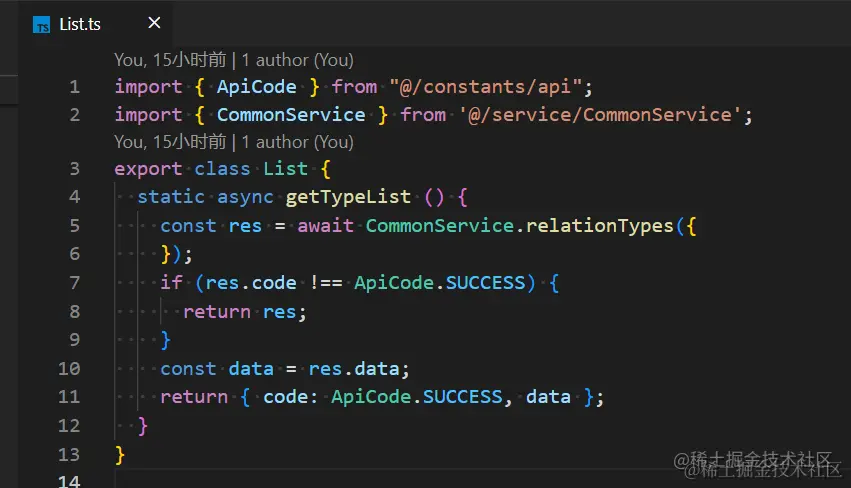Click the await keyword on line 5

[325, 225]
